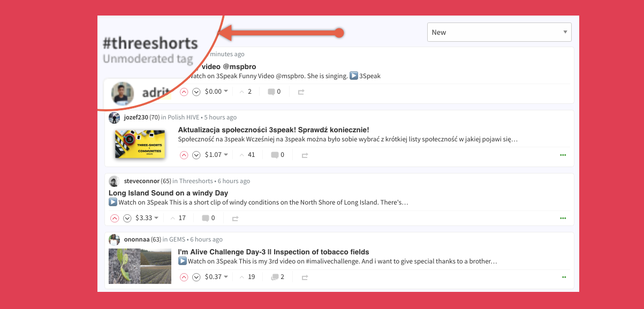644x309 pixels.
Task: Downvote the Long Island Sound post
Action: pyautogui.click(x=127, y=218)
